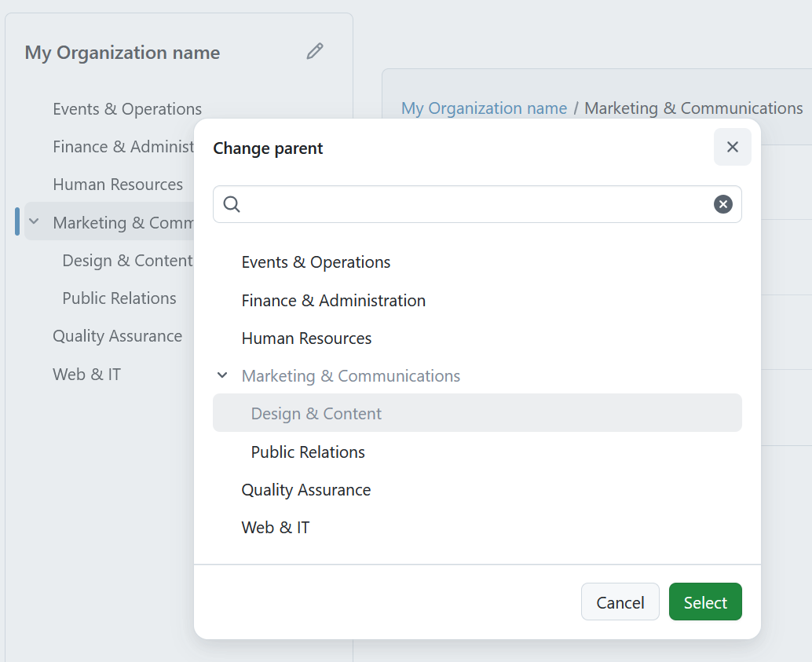The width and height of the screenshot is (812, 662).
Task: Choose Public Relations in the dialog
Action: point(308,452)
